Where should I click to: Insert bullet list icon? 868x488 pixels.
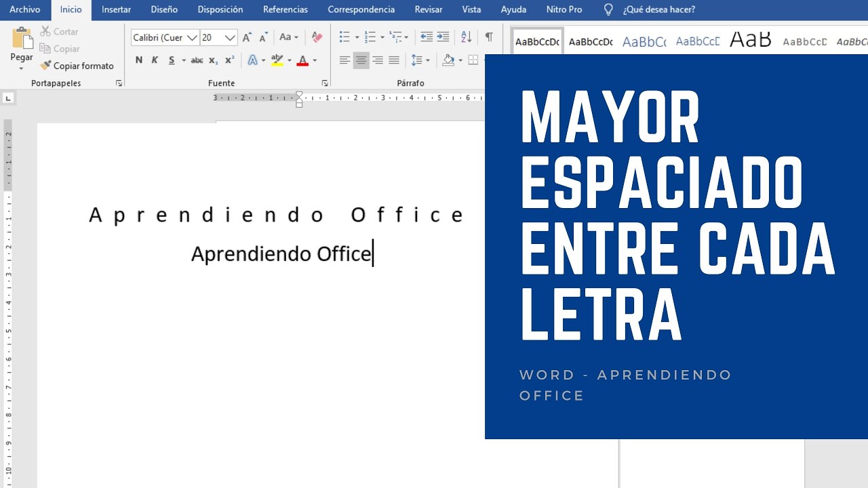(x=344, y=37)
